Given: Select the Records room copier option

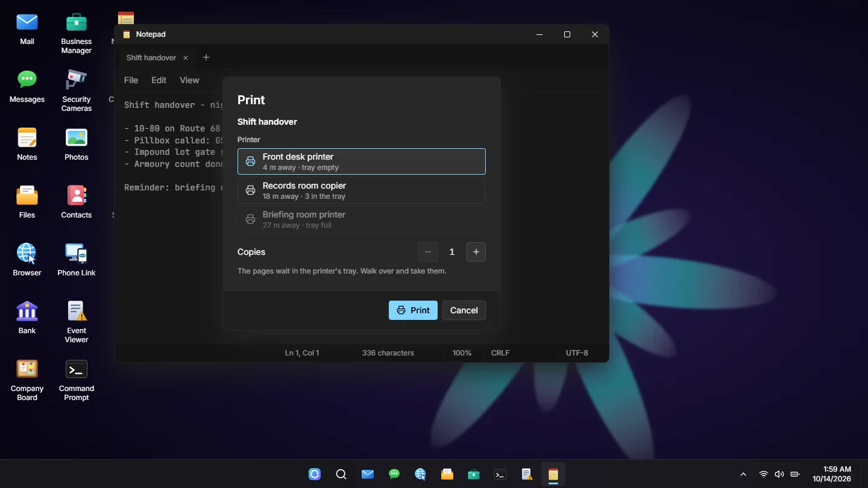Looking at the screenshot, I should click(x=362, y=190).
